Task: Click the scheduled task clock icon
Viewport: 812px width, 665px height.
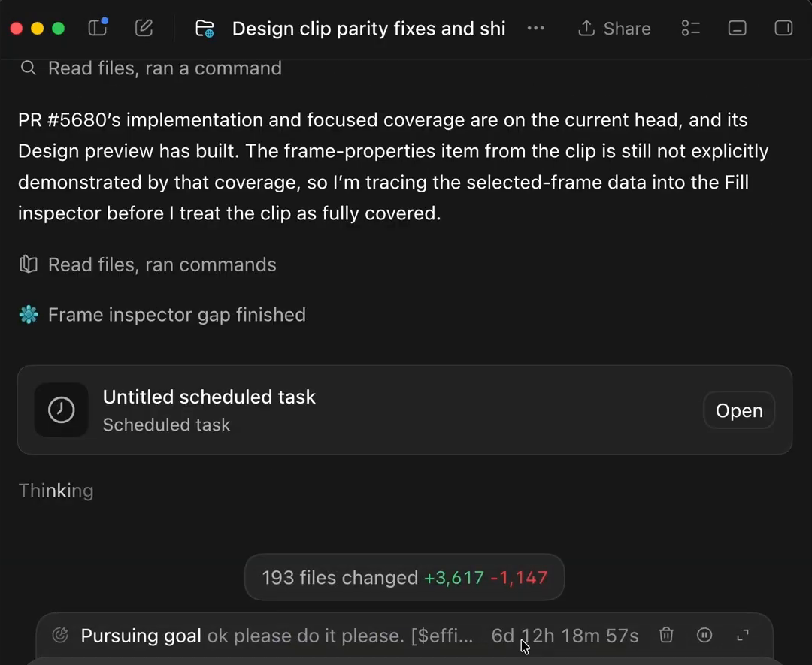Action: [61, 410]
